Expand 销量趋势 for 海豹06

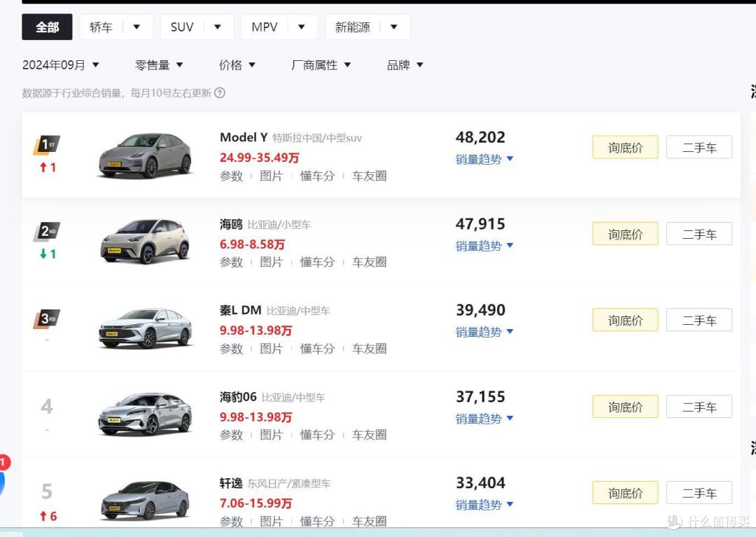(x=484, y=419)
